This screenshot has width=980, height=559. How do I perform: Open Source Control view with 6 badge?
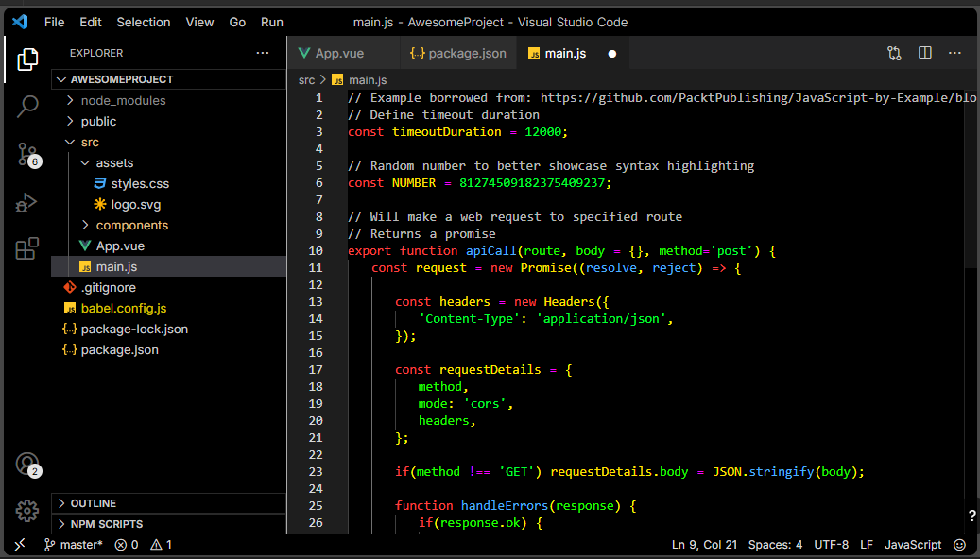(x=28, y=154)
